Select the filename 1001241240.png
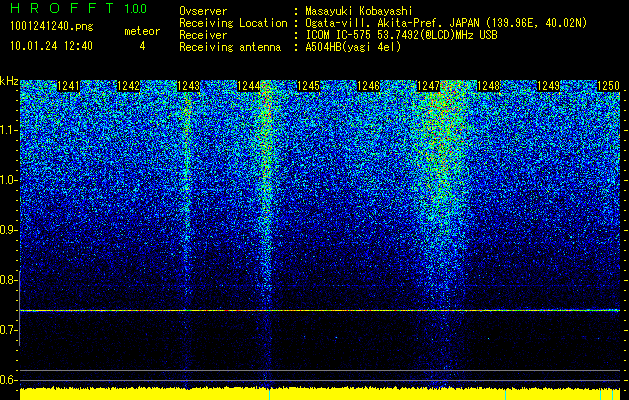The image size is (629, 400). click(x=52, y=26)
